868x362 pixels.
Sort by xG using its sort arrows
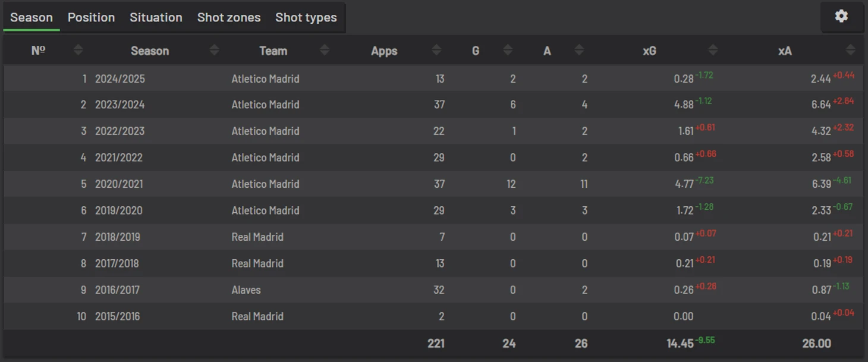click(x=713, y=51)
